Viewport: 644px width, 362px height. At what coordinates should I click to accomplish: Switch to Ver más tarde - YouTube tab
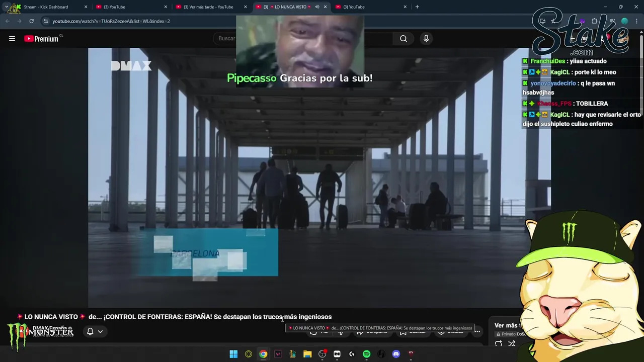pyautogui.click(x=211, y=7)
